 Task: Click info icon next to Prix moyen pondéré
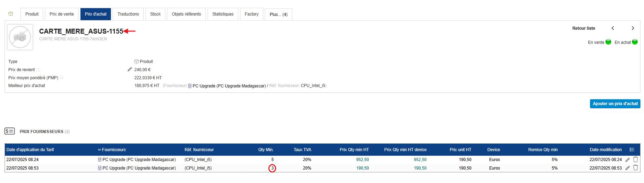(x=62, y=78)
